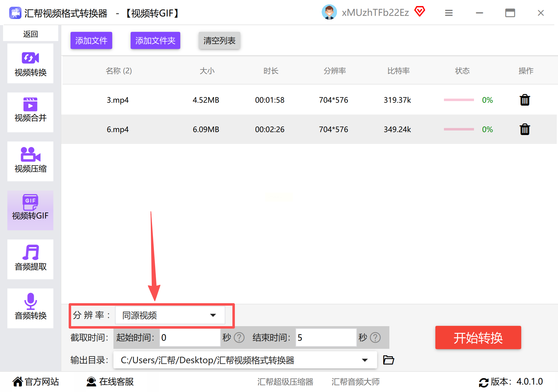Expand the 分辨率 同源视频 dropdown
Image resolution: width=558 pixels, height=392 pixels.
170,315
